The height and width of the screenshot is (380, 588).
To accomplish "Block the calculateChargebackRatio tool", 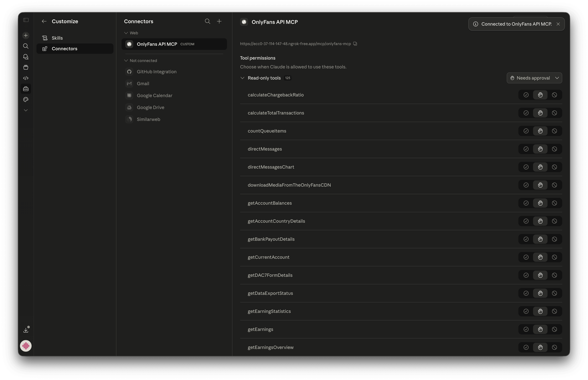I will [x=554, y=95].
